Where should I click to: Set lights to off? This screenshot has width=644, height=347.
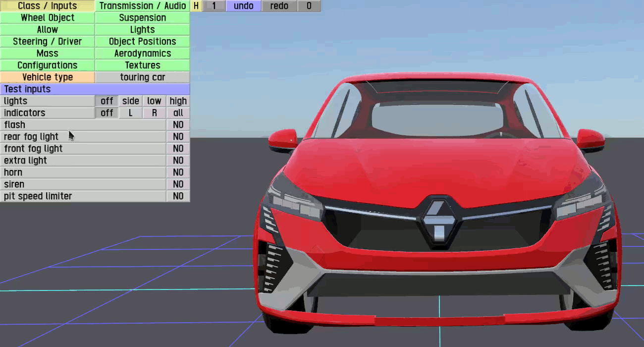107,101
